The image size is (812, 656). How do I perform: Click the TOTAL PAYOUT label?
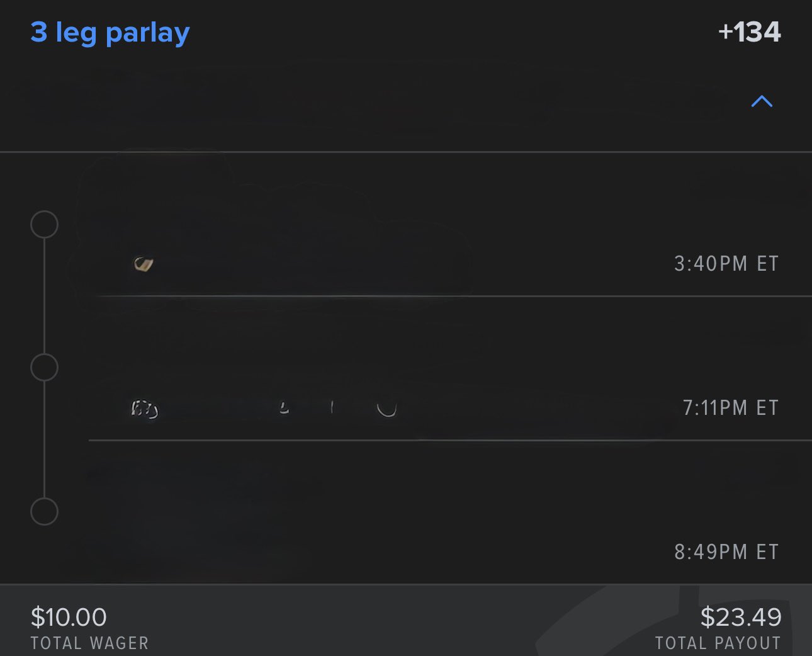click(x=718, y=643)
